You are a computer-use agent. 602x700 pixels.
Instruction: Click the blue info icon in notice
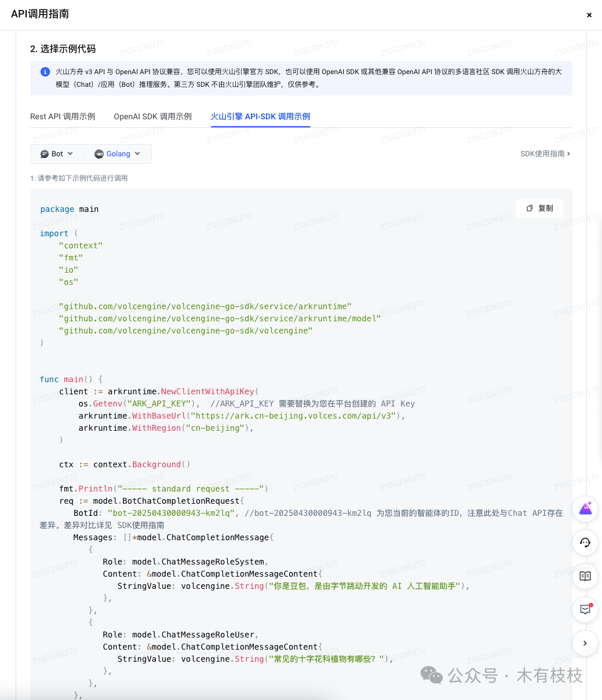pos(45,72)
